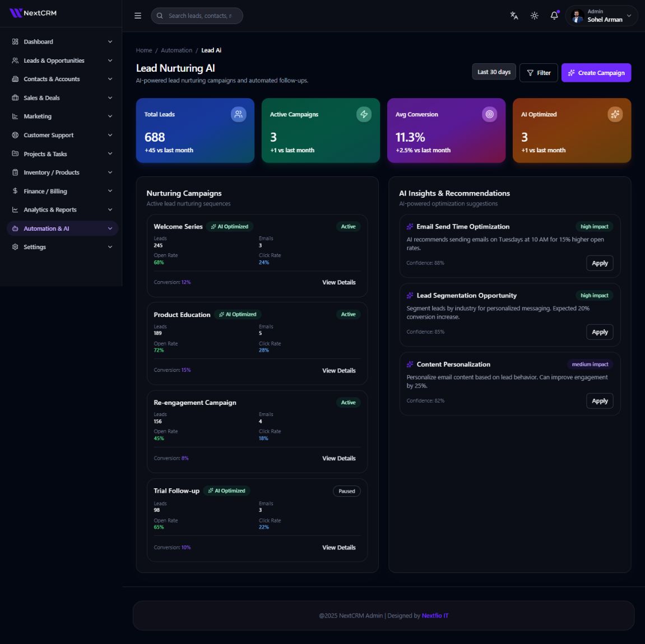Click the Projects & Tasks folder icon

(x=15, y=153)
